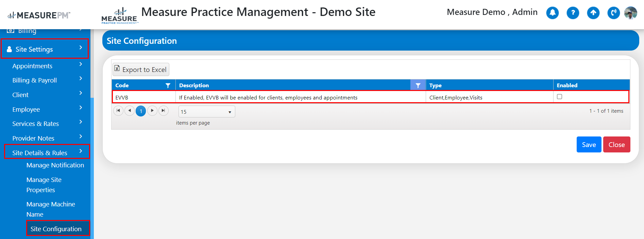The width and height of the screenshot is (644, 239).
Task: Open the Code column filter icon
Action: pyautogui.click(x=168, y=86)
